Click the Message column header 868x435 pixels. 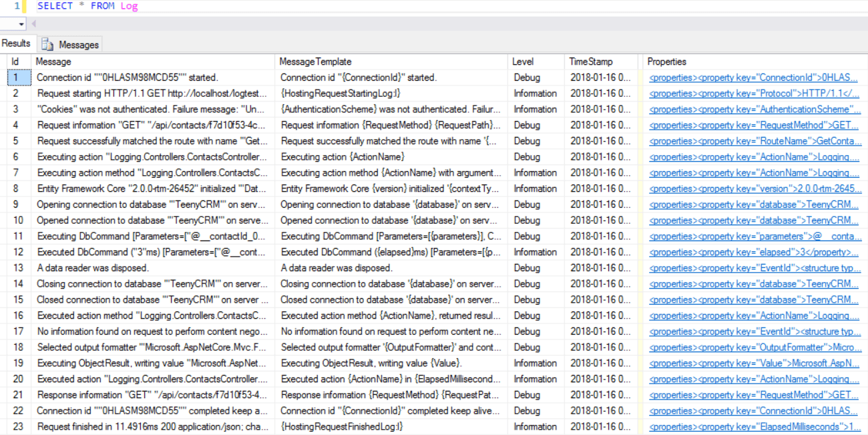[x=53, y=61]
